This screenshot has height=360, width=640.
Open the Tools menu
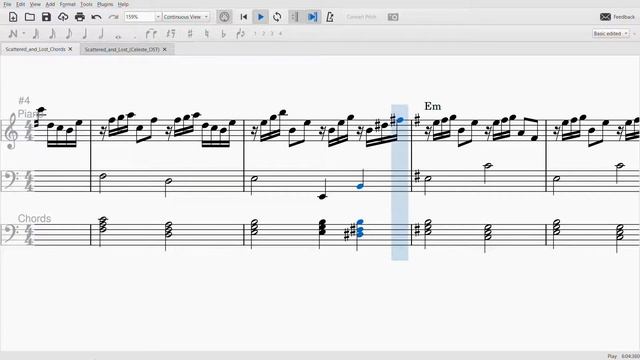click(x=86, y=4)
